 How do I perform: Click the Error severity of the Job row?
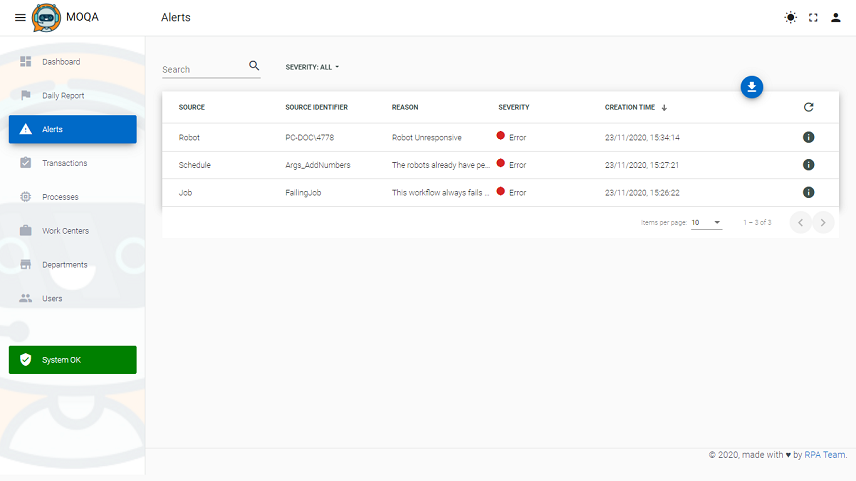point(512,192)
